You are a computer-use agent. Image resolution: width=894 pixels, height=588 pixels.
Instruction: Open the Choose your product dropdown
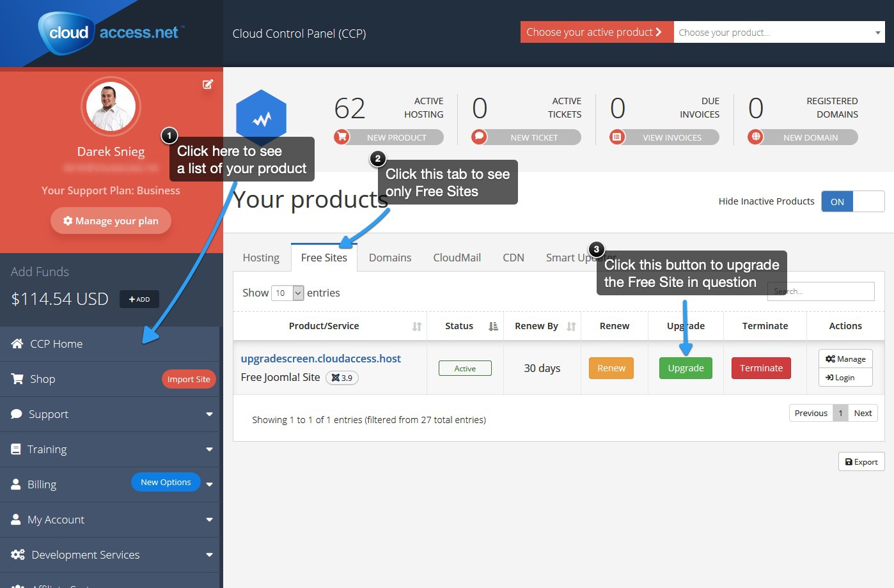pos(779,32)
